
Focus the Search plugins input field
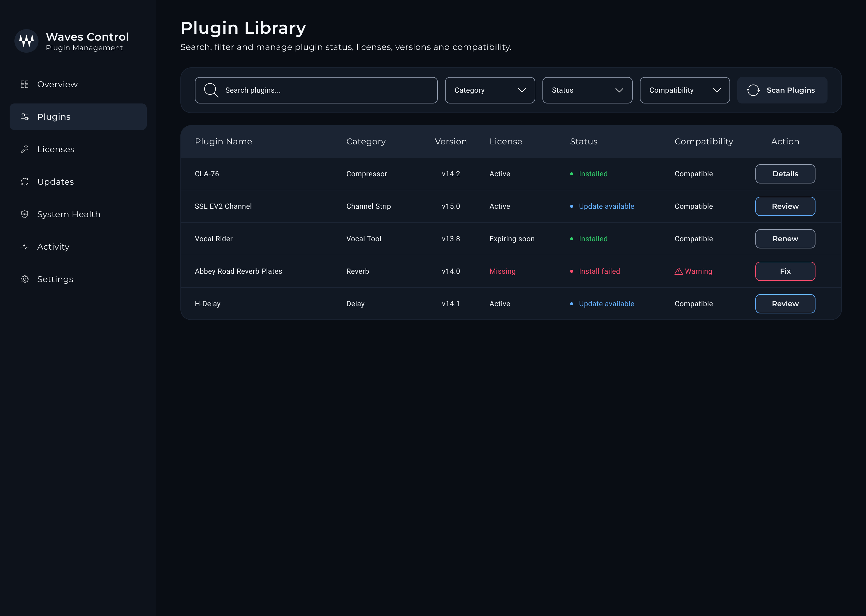point(316,90)
